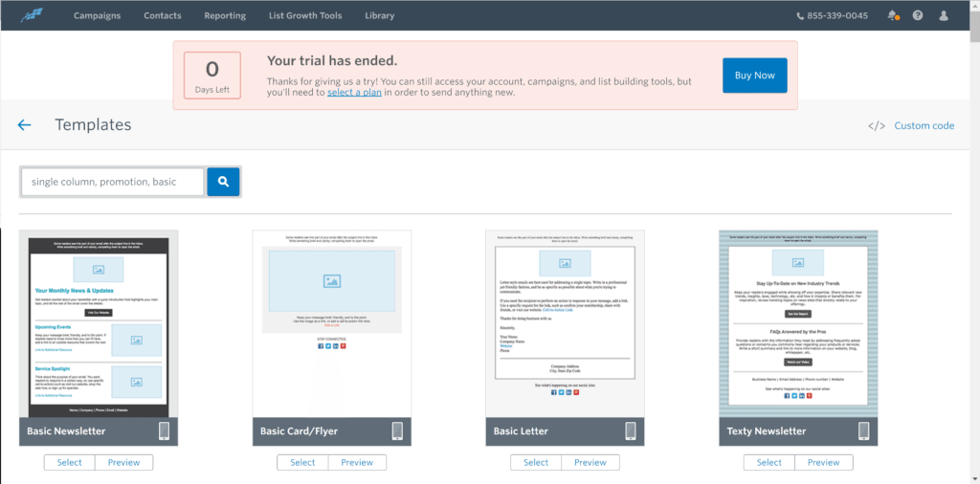Viewport: 980px width, 484px height.
Task: Select the Basic Letter template
Action: [536, 462]
